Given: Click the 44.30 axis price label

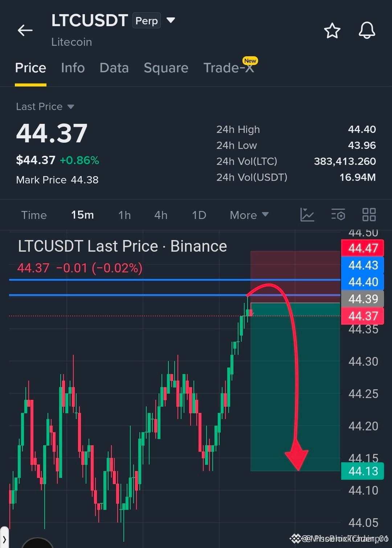Looking at the screenshot, I should coord(363,361).
